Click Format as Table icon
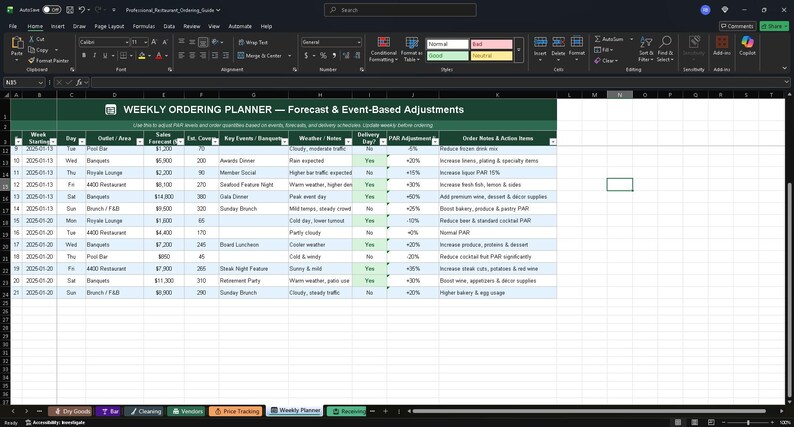The image size is (794, 427). point(412,43)
